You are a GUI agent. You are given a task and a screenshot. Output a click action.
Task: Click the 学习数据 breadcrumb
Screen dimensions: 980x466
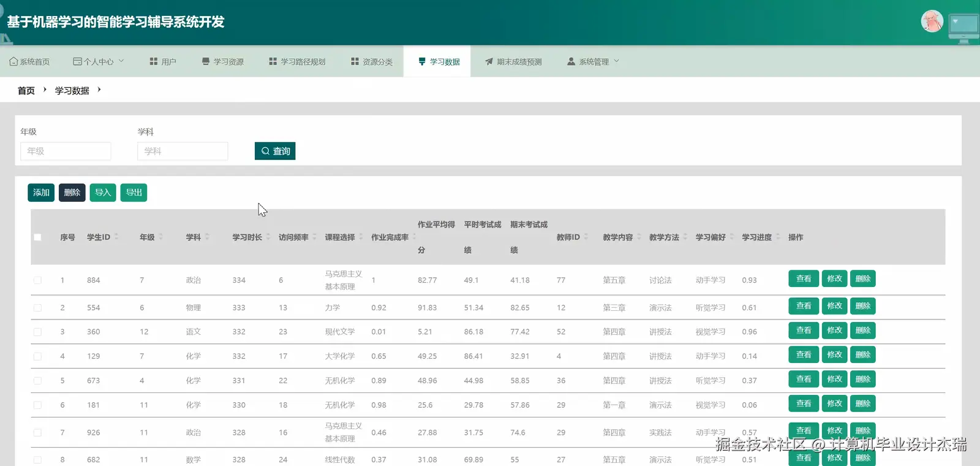[72, 90]
